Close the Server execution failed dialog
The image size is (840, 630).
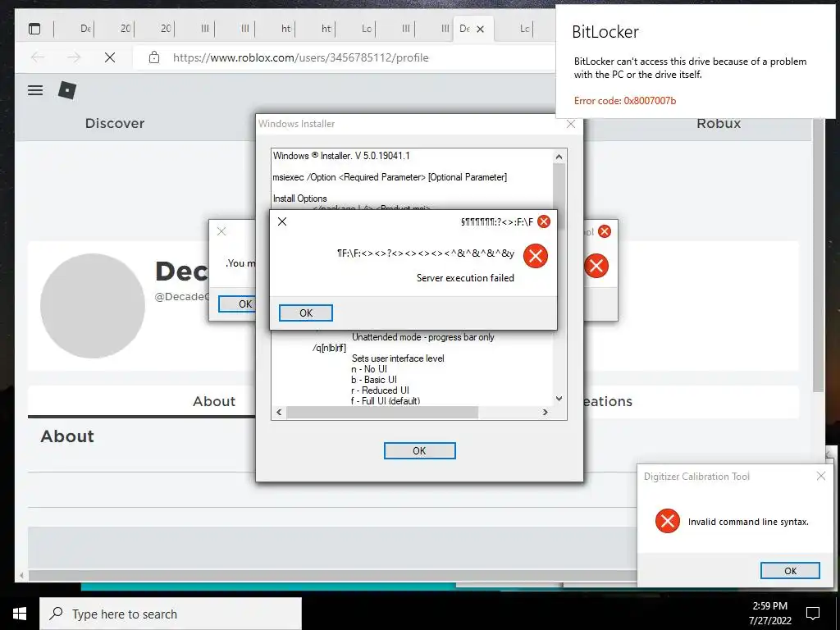282,221
